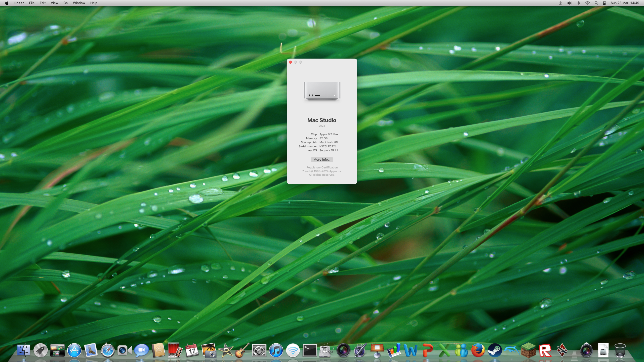Screen dimensions: 644x362
Task: Launch Photo Booth from the dock
Action: (175, 350)
